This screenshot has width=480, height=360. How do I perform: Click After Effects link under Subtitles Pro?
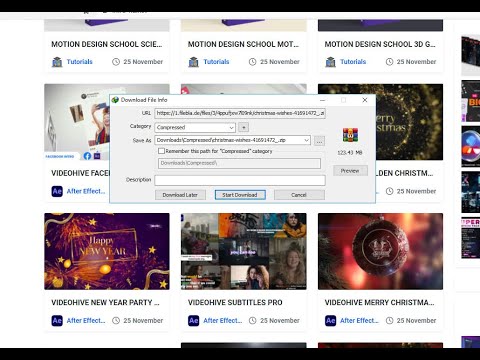pos(223,320)
